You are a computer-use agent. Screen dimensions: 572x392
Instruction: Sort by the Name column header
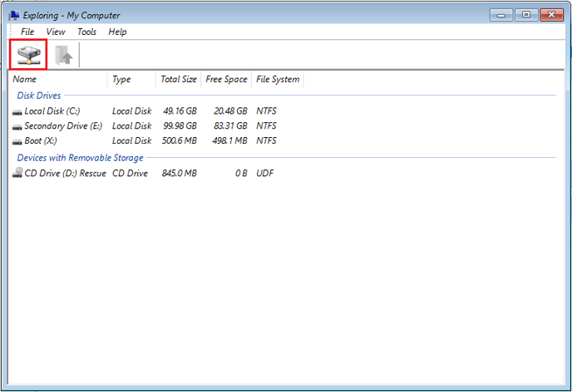tap(58, 80)
